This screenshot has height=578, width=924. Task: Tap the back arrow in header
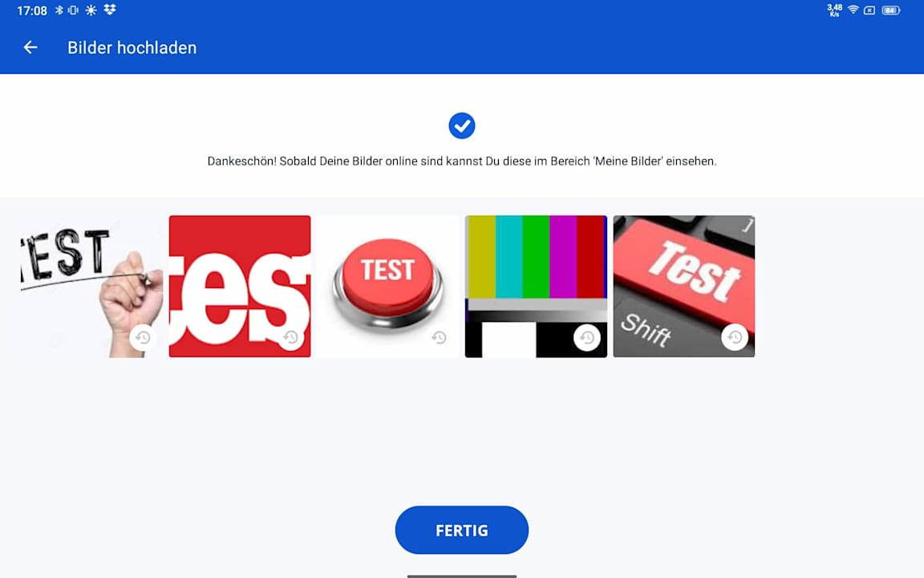pyautogui.click(x=30, y=48)
